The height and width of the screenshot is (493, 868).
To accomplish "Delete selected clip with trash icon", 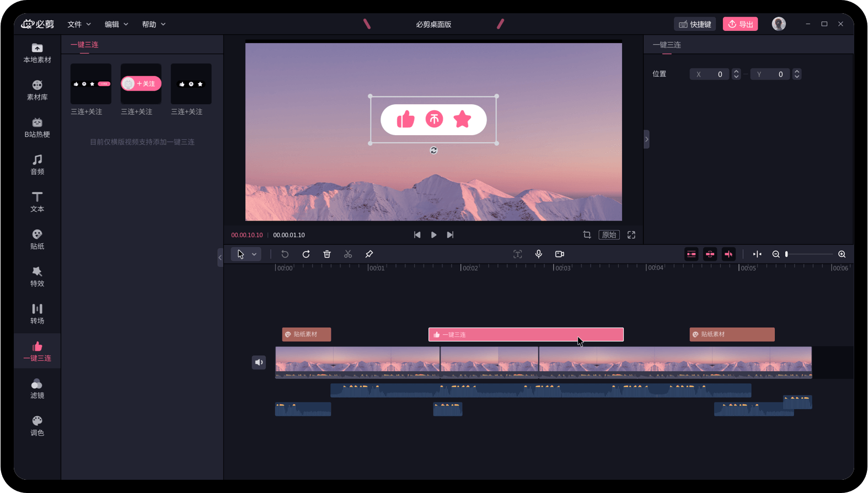I will pos(327,254).
